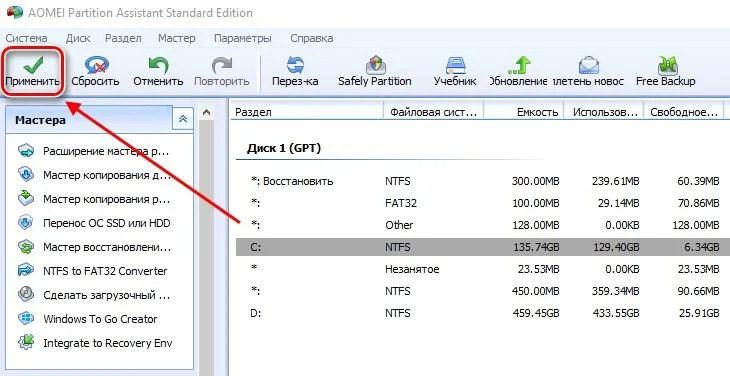Click the Перез-ка (Reload) toolbar icon

(295, 65)
